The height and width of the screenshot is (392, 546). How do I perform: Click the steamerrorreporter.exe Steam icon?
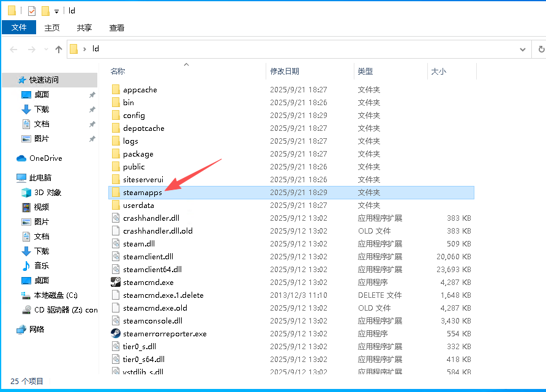[116, 334]
